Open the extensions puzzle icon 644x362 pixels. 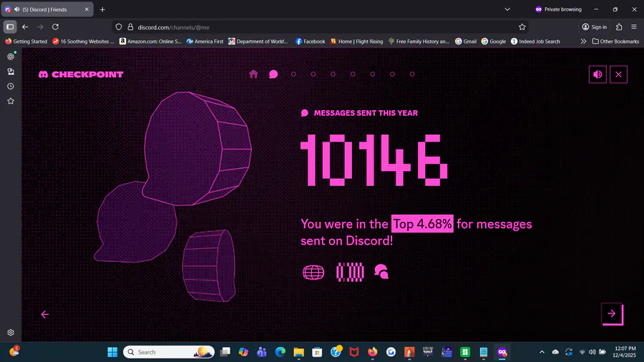(619, 27)
